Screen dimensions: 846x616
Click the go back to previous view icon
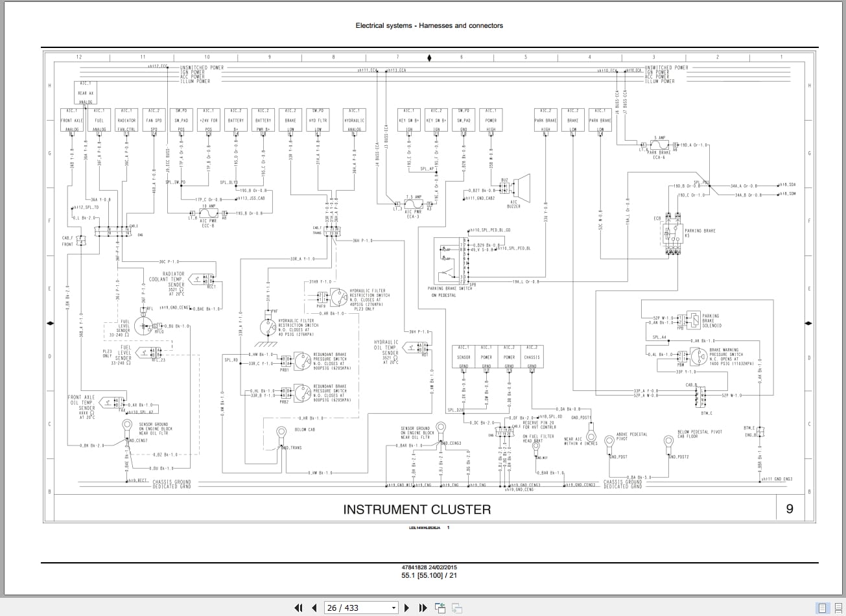pos(441,608)
